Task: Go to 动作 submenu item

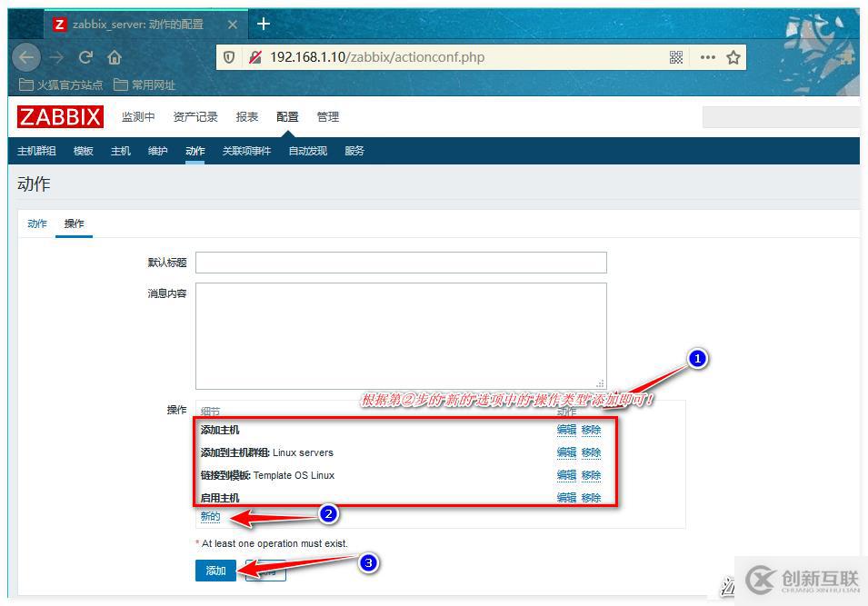Action: (195, 151)
